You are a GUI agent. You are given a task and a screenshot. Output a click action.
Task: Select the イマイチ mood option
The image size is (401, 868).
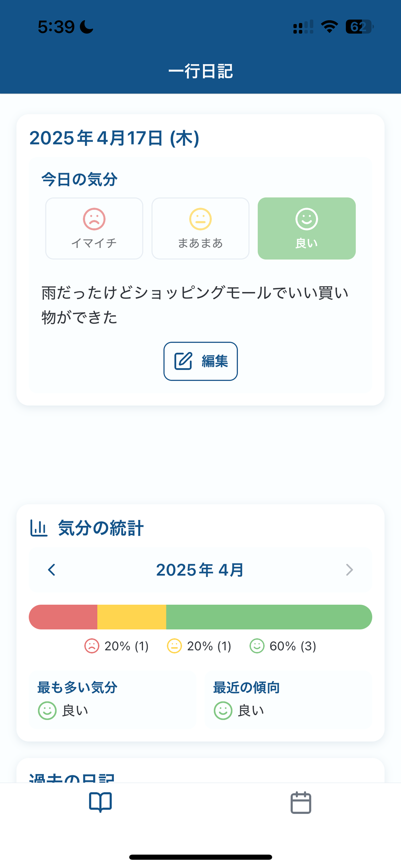(94, 228)
